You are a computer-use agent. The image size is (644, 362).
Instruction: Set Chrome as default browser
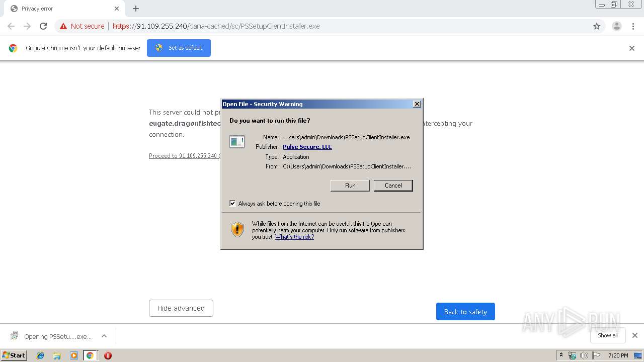pyautogui.click(x=179, y=48)
